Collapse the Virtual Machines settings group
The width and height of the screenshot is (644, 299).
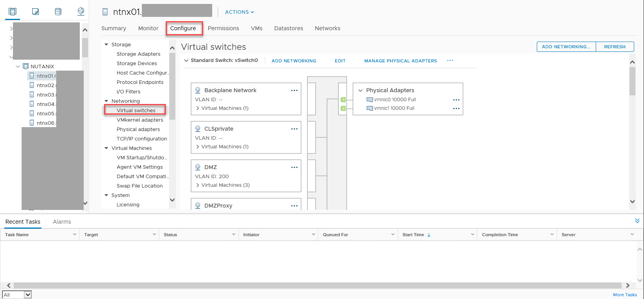106,148
